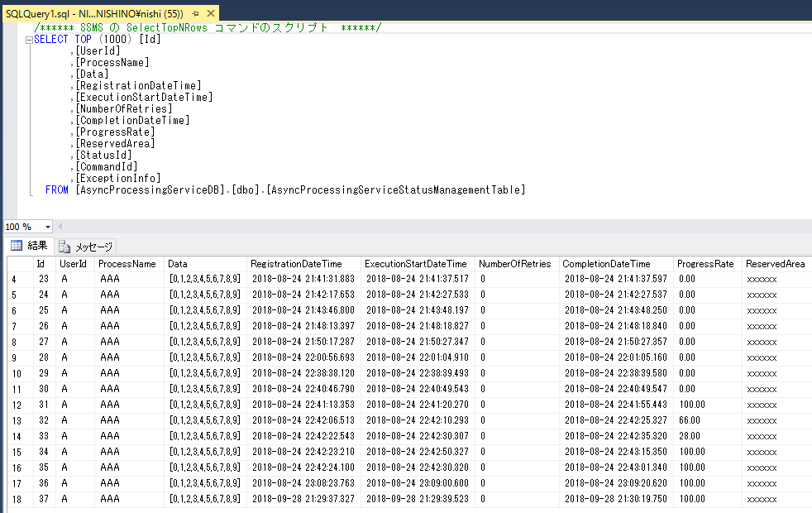Select the NumberOfRetries column header
The width and height of the screenshot is (812, 513).
[514, 264]
